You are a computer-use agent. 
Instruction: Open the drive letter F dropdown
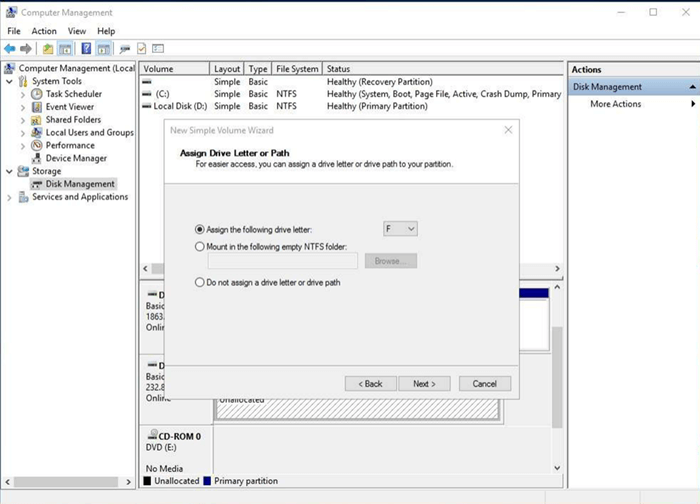click(x=400, y=229)
